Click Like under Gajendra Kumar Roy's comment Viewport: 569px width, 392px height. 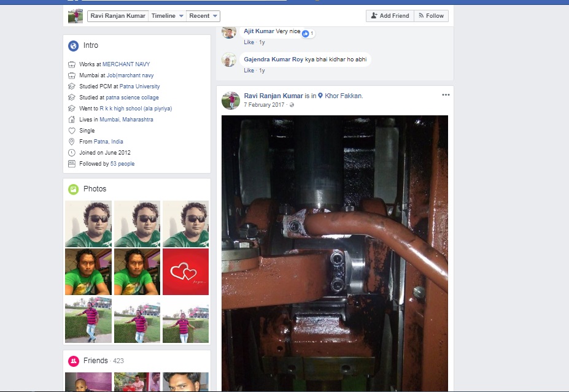[x=249, y=71]
